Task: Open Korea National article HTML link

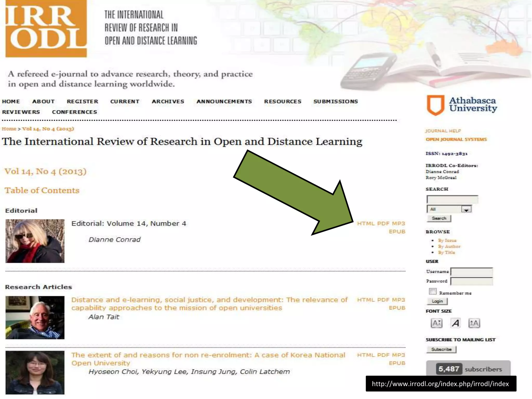Action: (366, 355)
